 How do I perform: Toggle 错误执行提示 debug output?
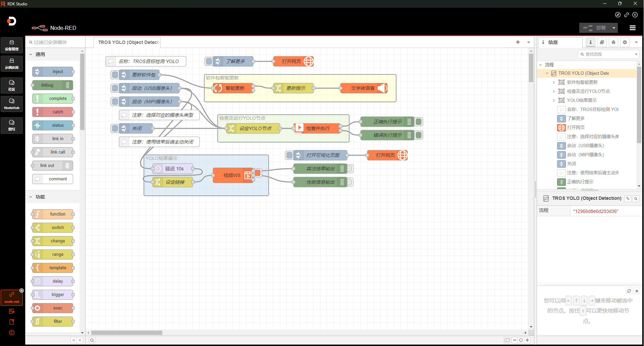(x=419, y=135)
